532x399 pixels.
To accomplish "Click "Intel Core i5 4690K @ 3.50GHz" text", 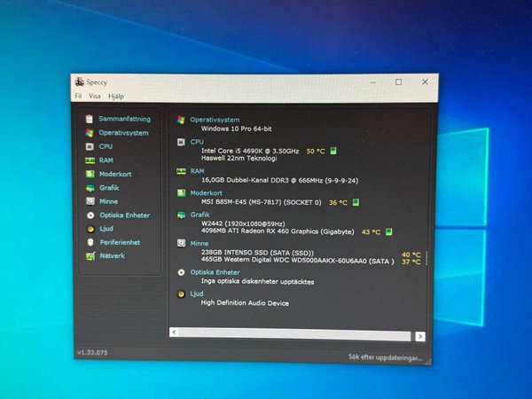I will (x=250, y=151).
